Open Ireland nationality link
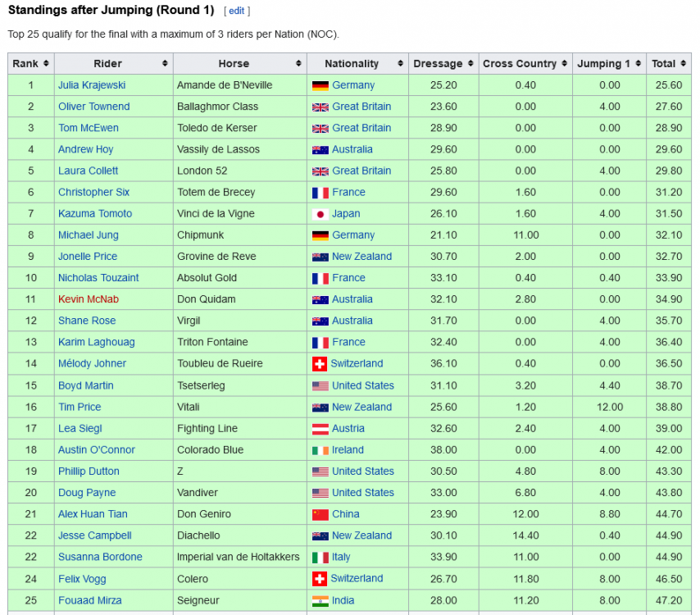Viewport: 700px width, 615px height. point(348,449)
